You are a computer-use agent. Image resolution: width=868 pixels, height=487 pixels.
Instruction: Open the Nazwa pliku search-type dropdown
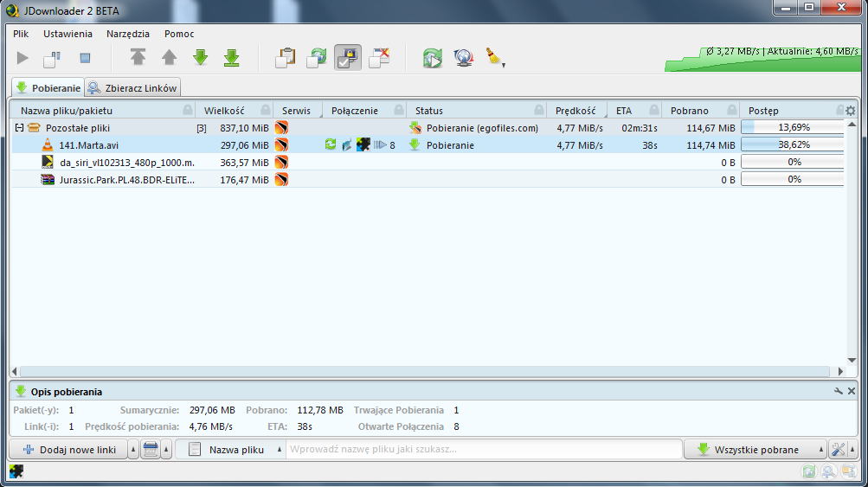point(231,449)
